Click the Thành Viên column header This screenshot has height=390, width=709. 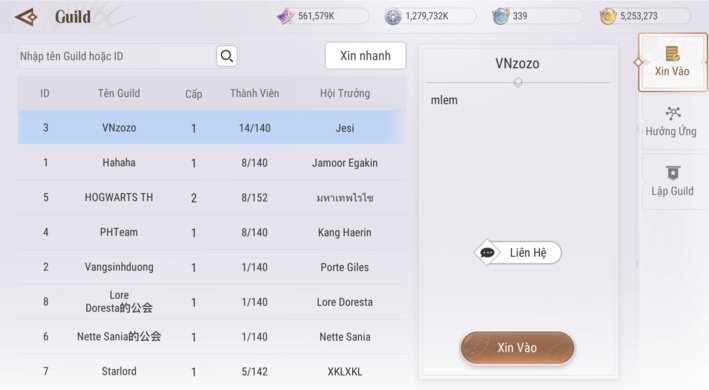coord(255,94)
